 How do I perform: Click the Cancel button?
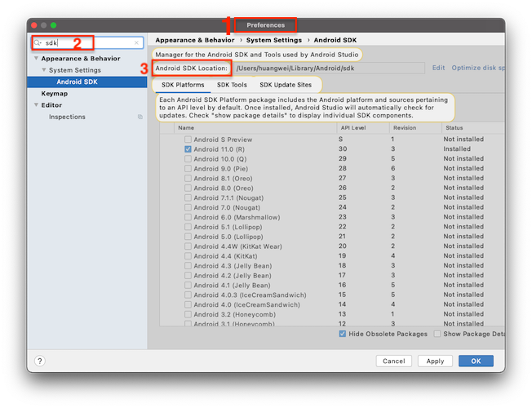393,361
